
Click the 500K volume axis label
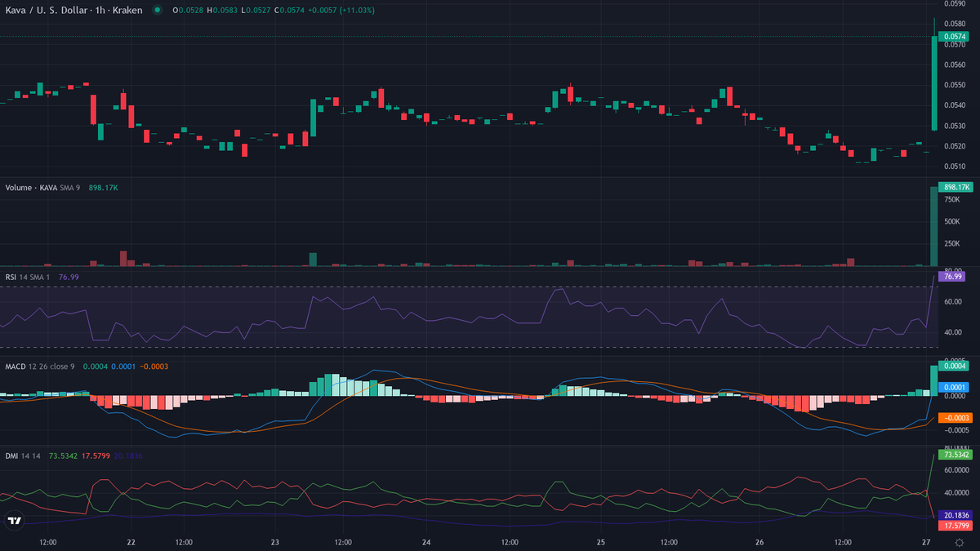coord(952,221)
